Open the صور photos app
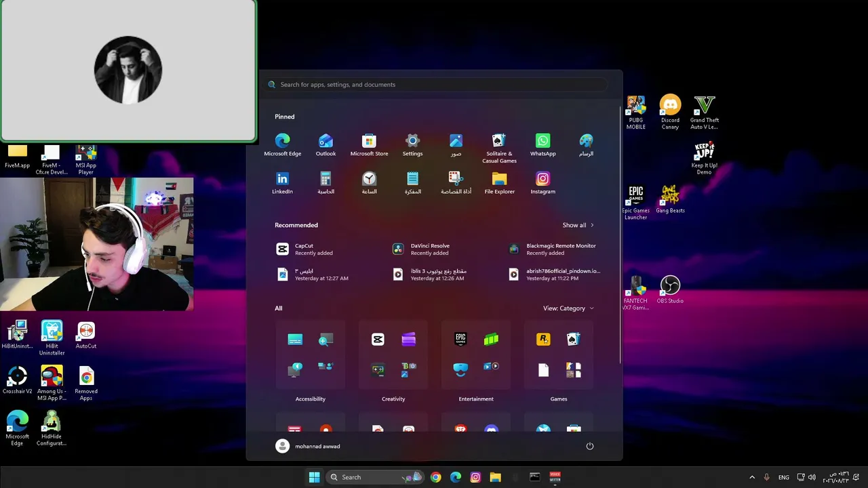The height and width of the screenshot is (488, 868). [456, 145]
